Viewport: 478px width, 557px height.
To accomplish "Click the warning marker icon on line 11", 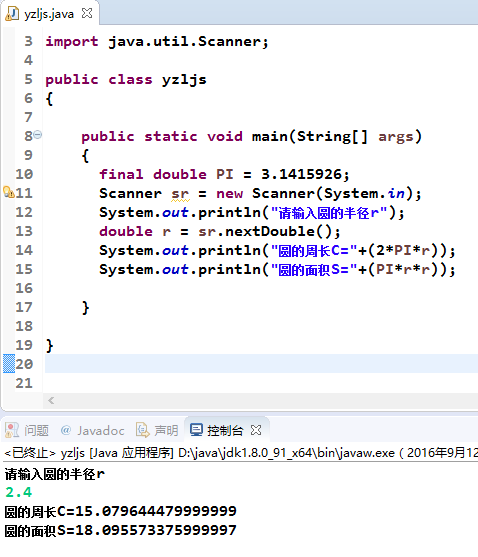I will (9, 192).
